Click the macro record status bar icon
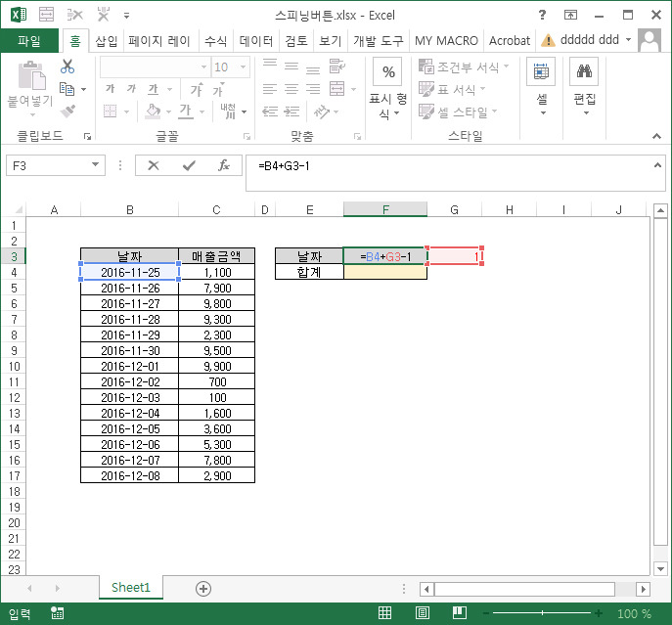 (57, 613)
